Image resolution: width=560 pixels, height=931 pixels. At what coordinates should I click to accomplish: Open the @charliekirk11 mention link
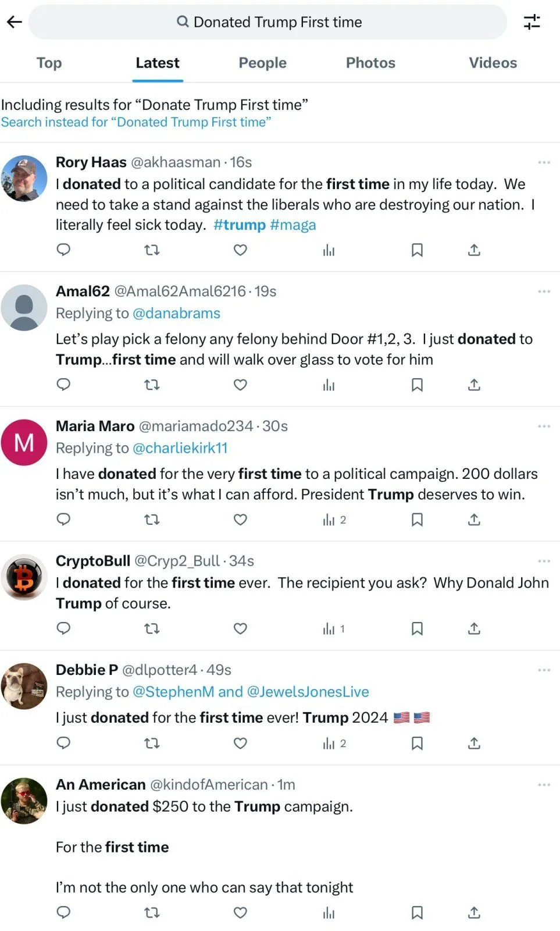pos(180,448)
